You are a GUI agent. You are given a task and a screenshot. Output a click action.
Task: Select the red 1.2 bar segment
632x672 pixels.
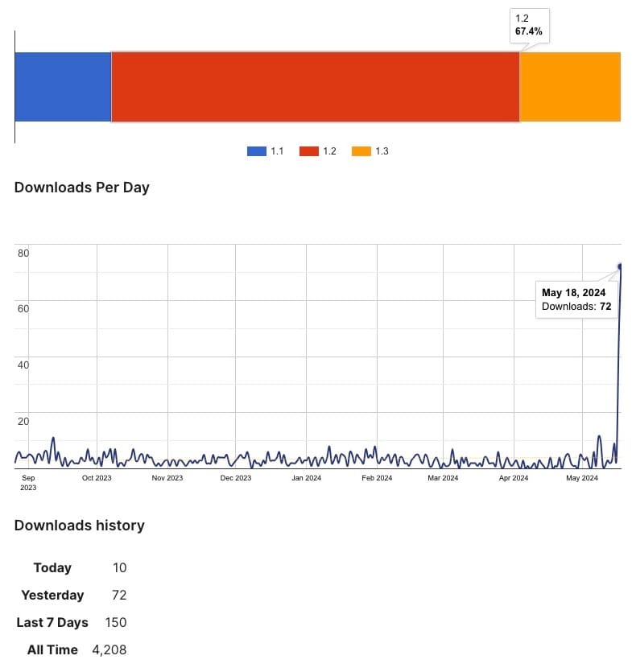click(x=315, y=87)
